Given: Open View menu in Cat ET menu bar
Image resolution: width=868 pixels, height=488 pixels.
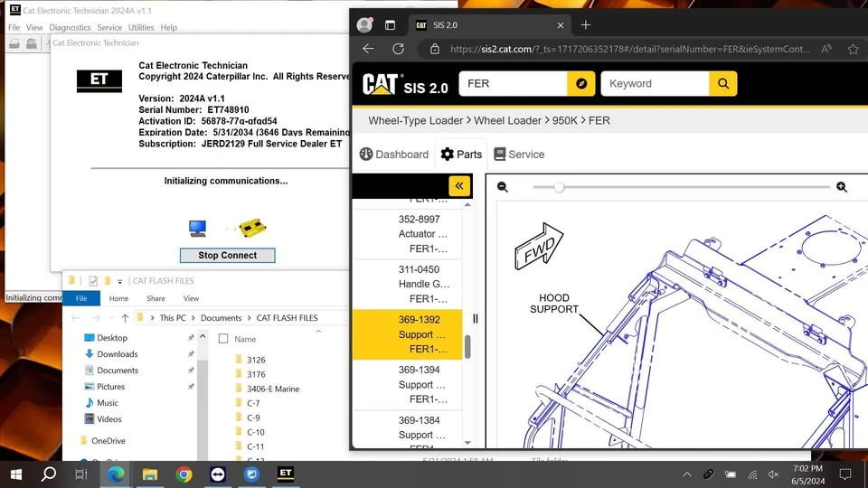Looking at the screenshot, I should click(34, 27).
